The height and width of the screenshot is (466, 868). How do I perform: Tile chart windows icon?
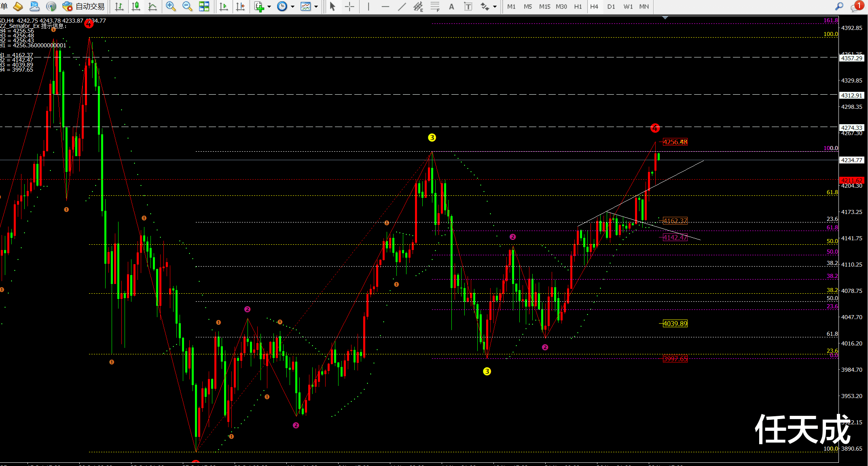click(x=204, y=6)
